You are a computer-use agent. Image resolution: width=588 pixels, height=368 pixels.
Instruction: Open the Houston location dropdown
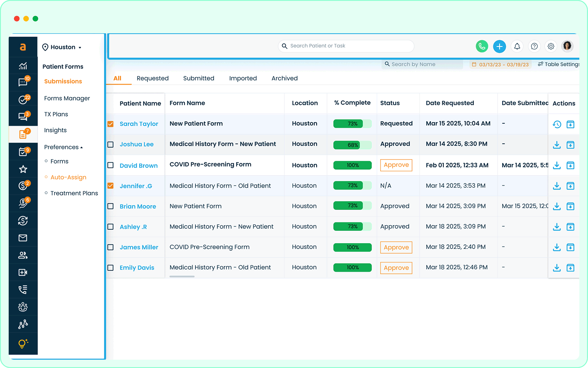coord(62,47)
